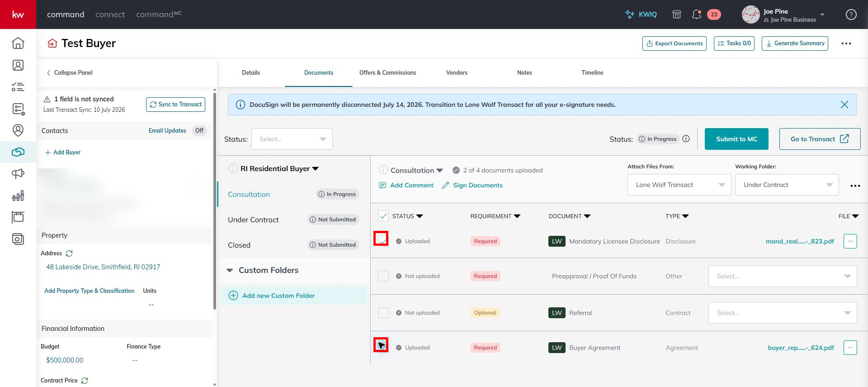Click Export Documents button
This screenshot has height=387, width=868.
[x=674, y=43]
